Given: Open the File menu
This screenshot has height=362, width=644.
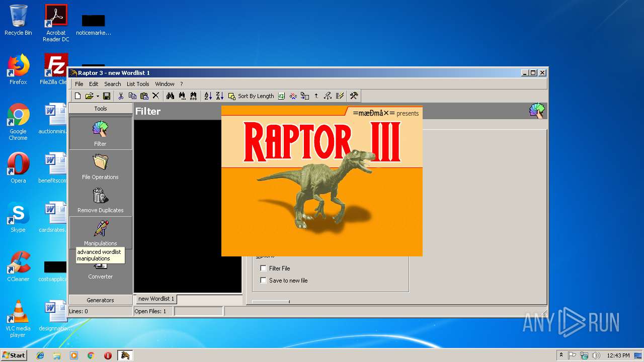Looking at the screenshot, I should pyautogui.click(x=79, y=84).
